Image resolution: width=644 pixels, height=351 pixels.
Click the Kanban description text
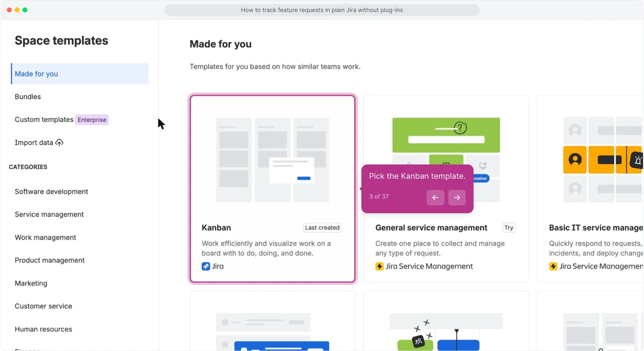click(x=266, y=248)
